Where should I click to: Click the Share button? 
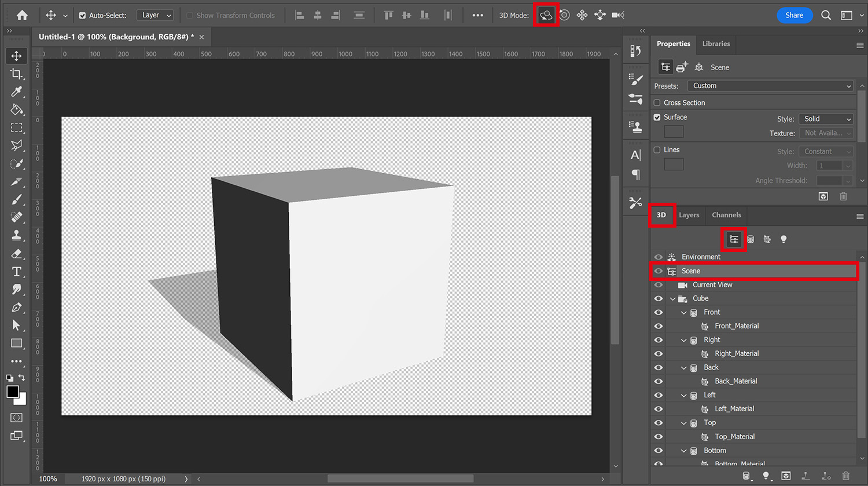point(795,15)
